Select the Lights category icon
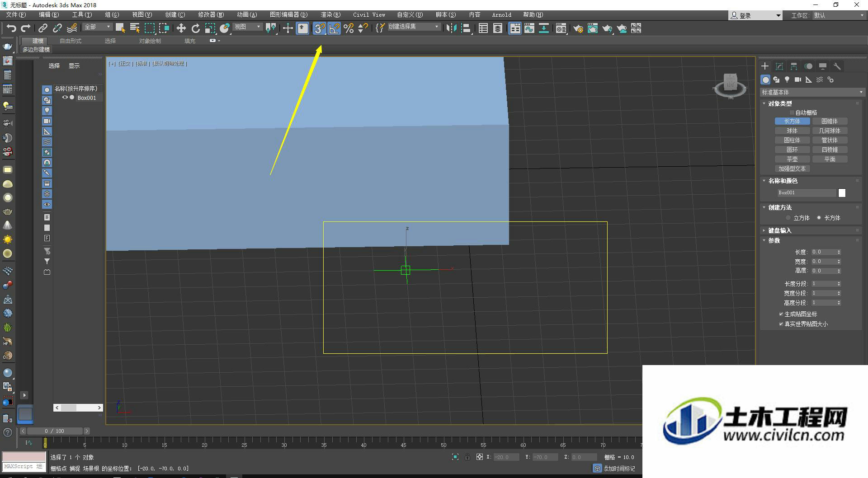Viewport: 868px width, 478px height. (787, 80)
